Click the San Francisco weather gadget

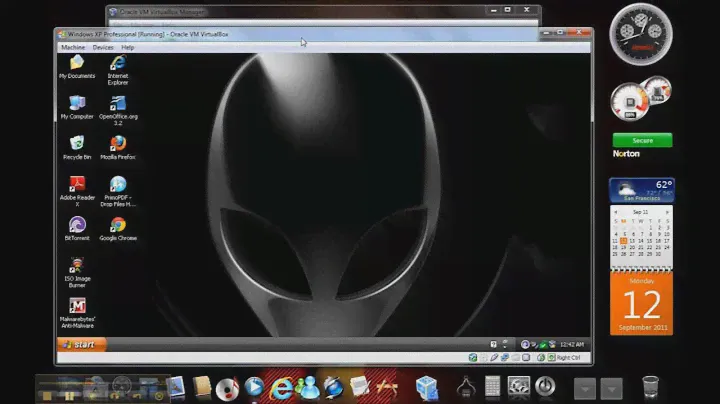(x=641, y=190)
